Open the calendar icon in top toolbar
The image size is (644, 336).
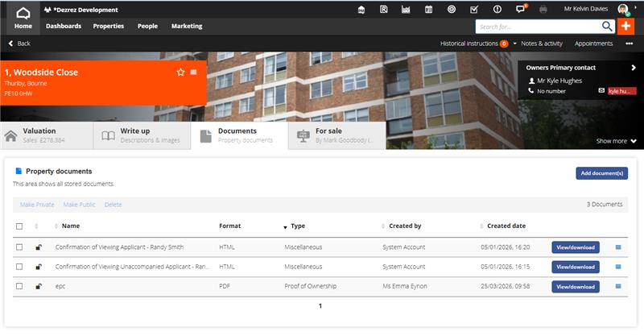coord(428,9)
